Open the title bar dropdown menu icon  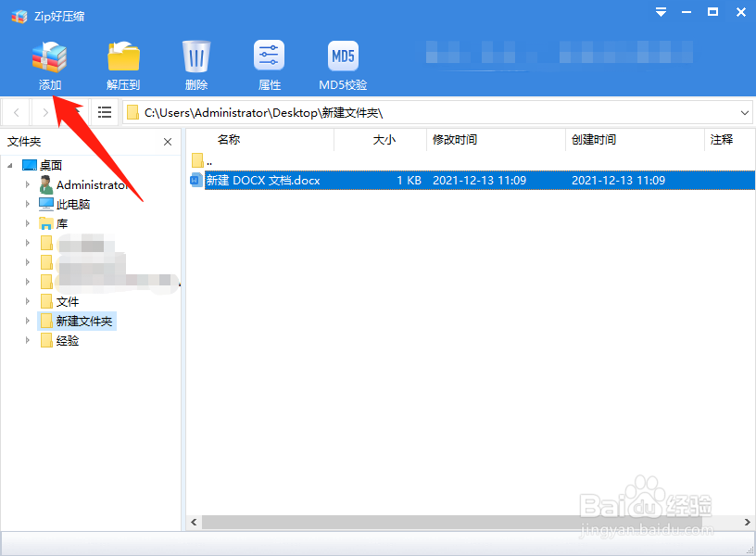point(661,12)
